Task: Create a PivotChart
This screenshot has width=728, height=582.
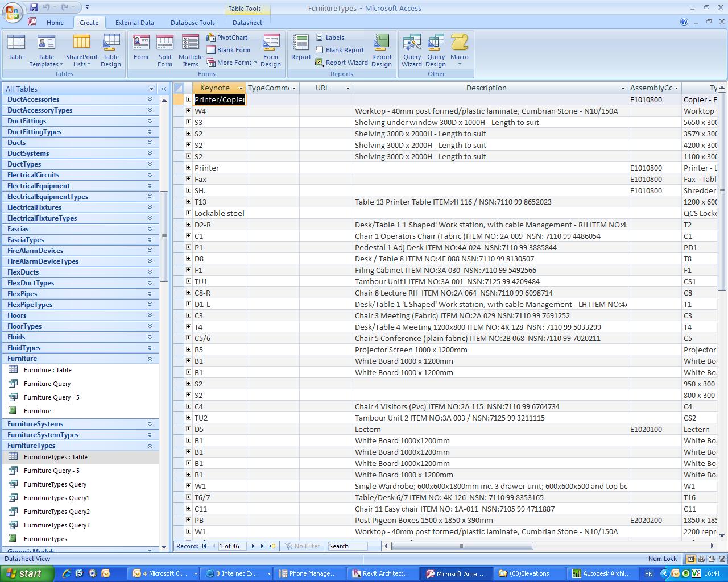Action: click(227, 38)
